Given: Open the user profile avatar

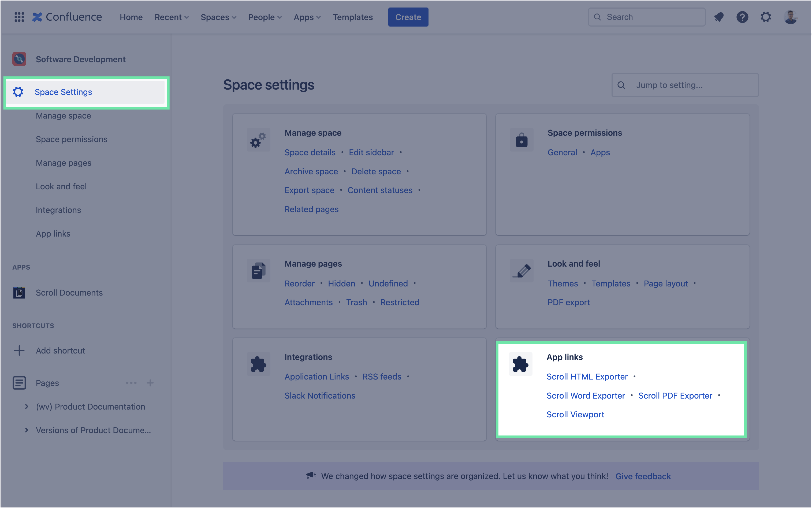Looking at the screenshot, I should pos(790,17).
